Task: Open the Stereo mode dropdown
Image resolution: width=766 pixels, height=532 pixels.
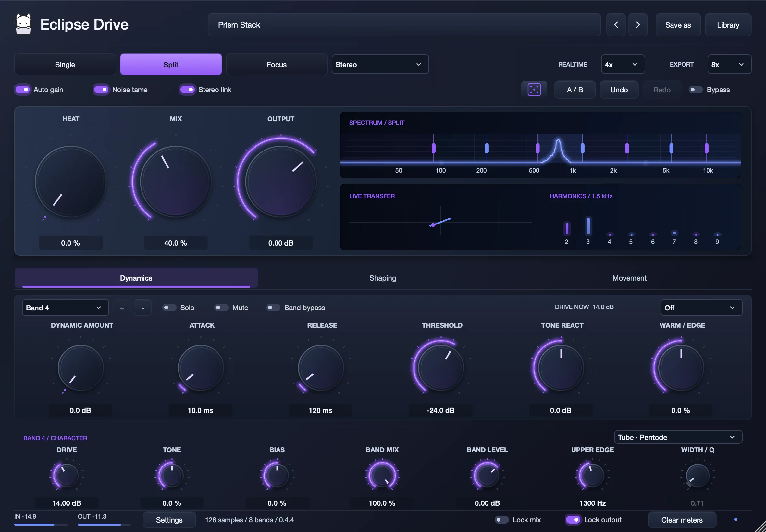Action: click(380, 64)
